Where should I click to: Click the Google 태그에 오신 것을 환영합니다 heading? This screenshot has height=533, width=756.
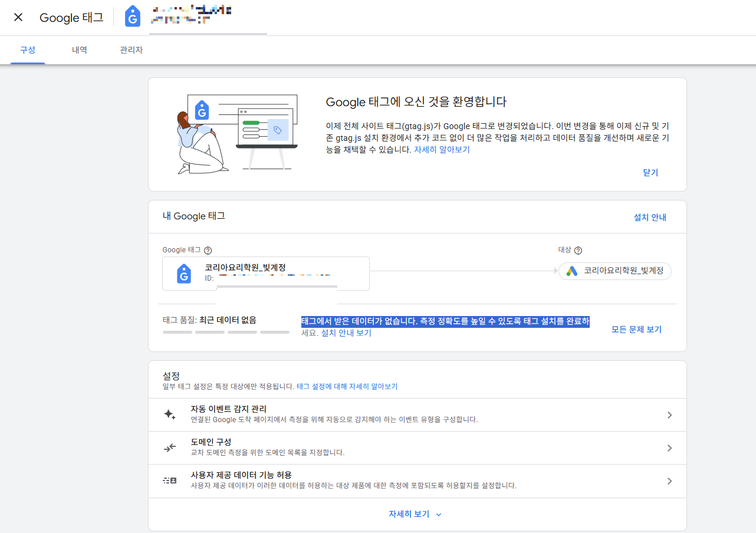pyautogui.click(x=416, y=101)
